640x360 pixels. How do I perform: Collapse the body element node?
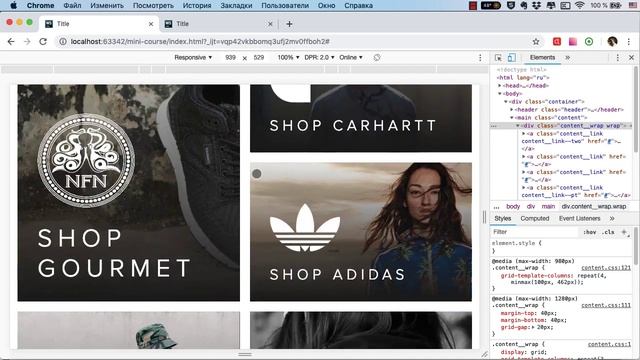click(500, 93)
